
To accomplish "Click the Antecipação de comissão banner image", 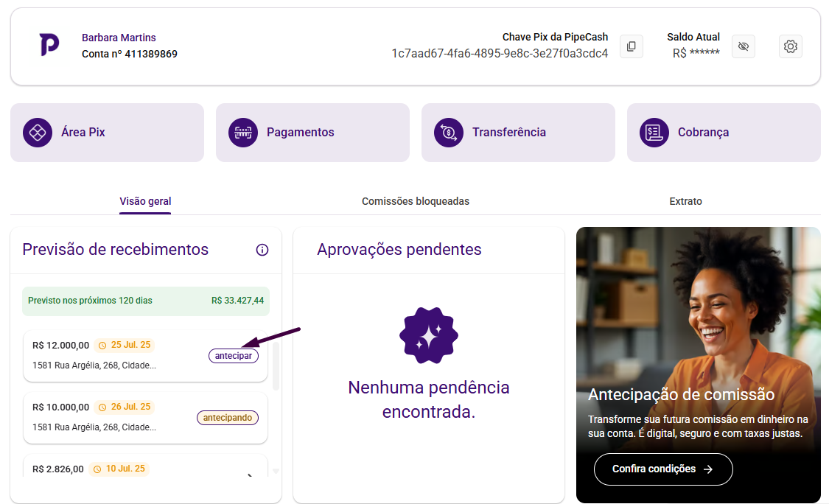I will pos(699,365).
